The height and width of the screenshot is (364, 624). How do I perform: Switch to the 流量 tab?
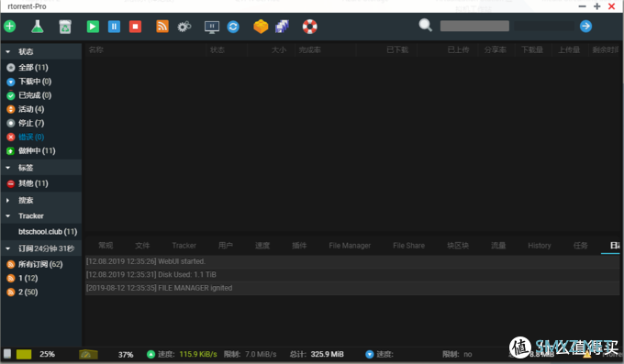(498, 246)
